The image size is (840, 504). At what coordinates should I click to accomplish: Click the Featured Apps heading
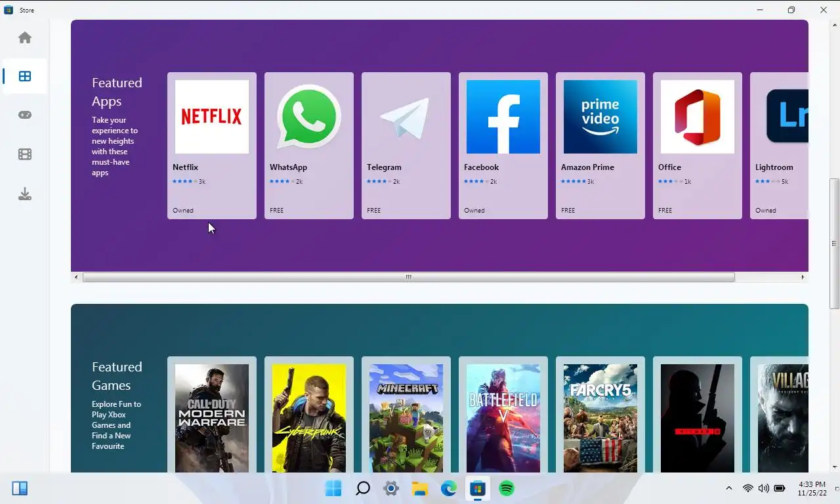click(x=117, y=92)
